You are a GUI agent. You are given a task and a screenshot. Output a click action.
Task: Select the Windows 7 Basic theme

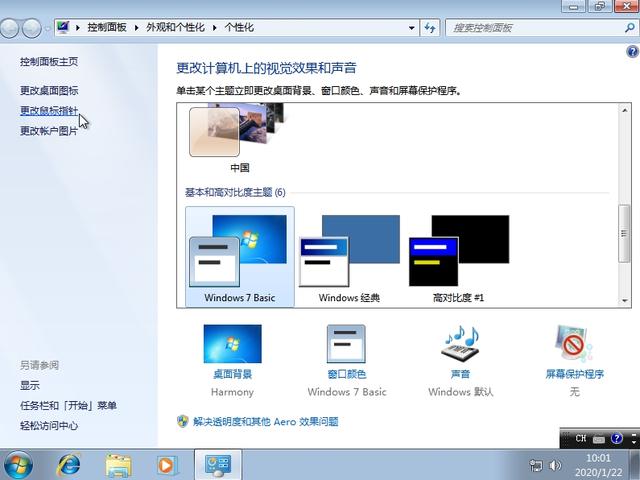tap(240, 257)
